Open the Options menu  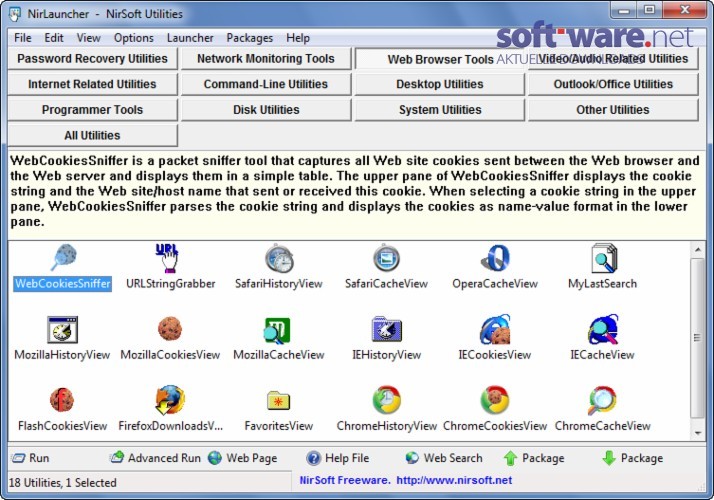133,38
